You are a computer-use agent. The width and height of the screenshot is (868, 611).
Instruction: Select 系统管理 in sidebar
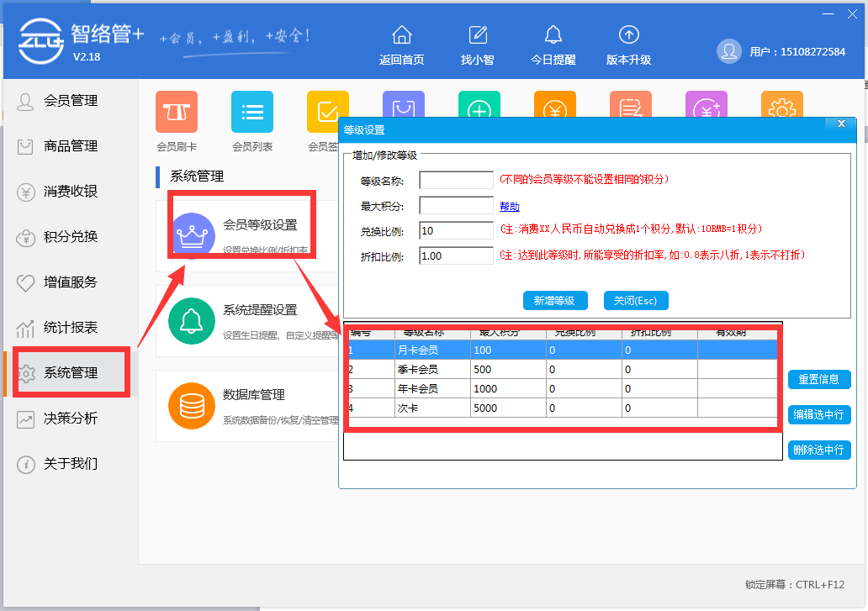click(x=71, y=372)
